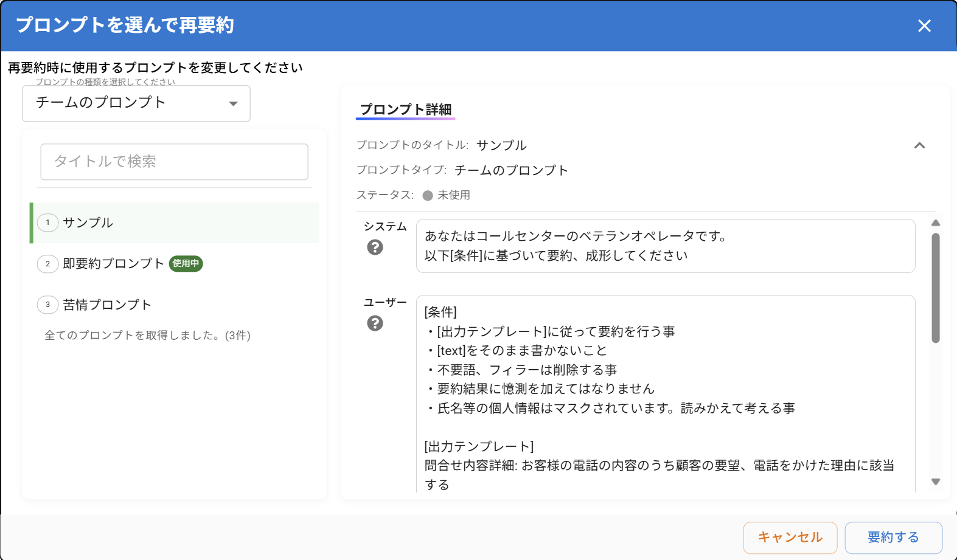Open the チームのプロンプト type dropdown
957x560 pixels.
136,103
